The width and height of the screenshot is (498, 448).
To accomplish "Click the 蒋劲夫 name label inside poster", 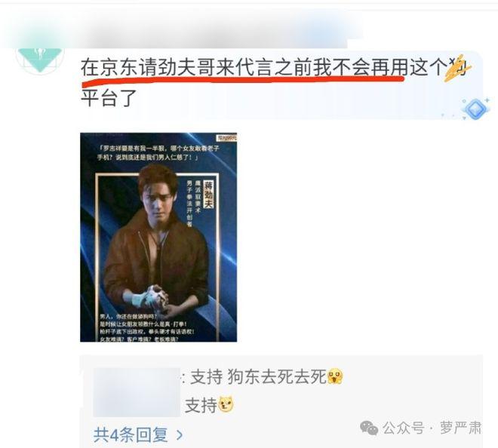I will (x=208, y=194).
